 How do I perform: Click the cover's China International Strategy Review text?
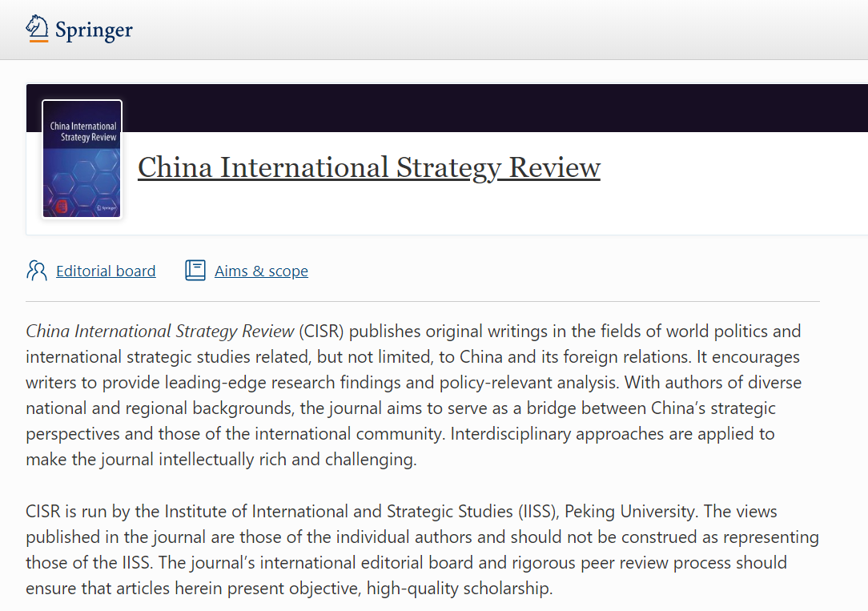point(82,131)
